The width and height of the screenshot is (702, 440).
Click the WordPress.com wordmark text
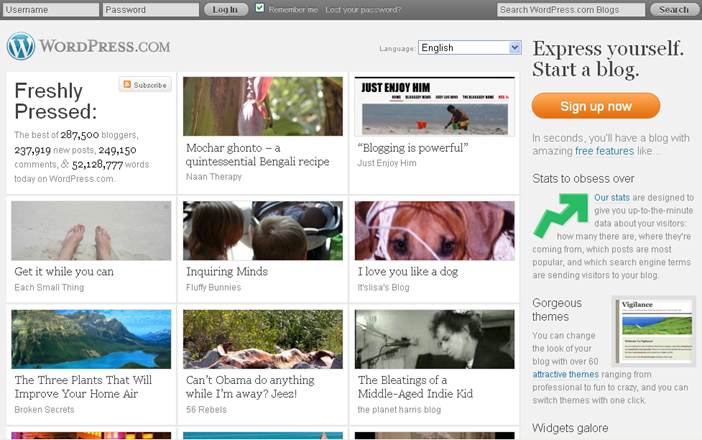(x=105, y=47)
